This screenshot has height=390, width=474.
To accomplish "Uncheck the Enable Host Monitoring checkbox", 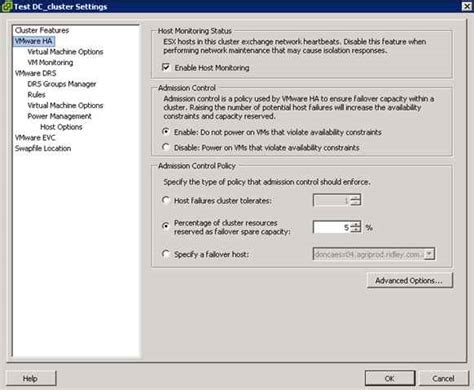I will tap(166, 67).
